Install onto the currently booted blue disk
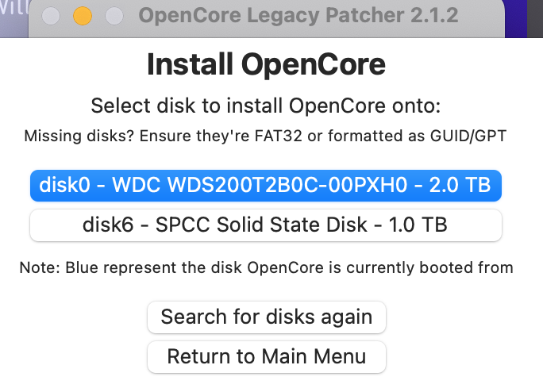Image resolution: width=543 pixels, height=392 pixels. pos(266,185)
